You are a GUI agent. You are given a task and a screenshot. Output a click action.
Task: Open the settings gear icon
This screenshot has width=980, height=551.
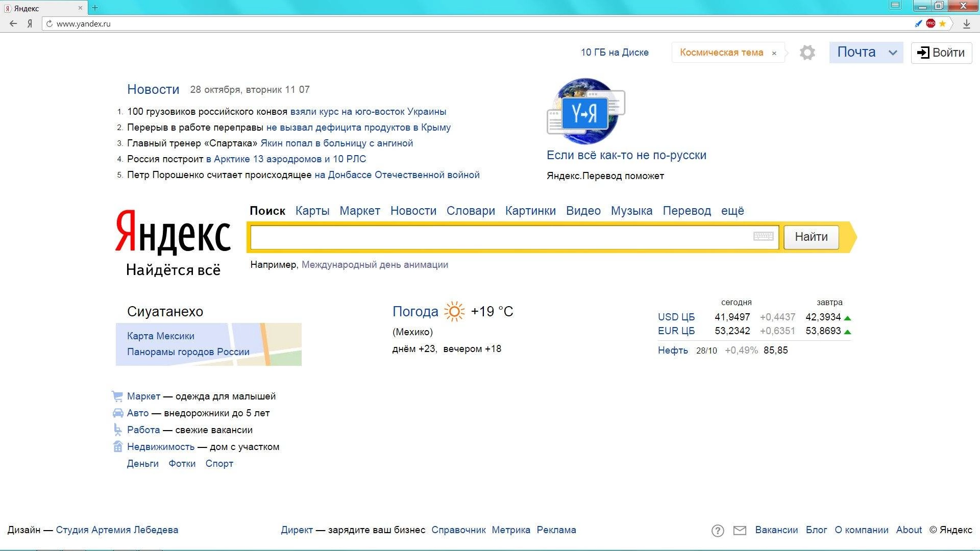coord(807,53)
